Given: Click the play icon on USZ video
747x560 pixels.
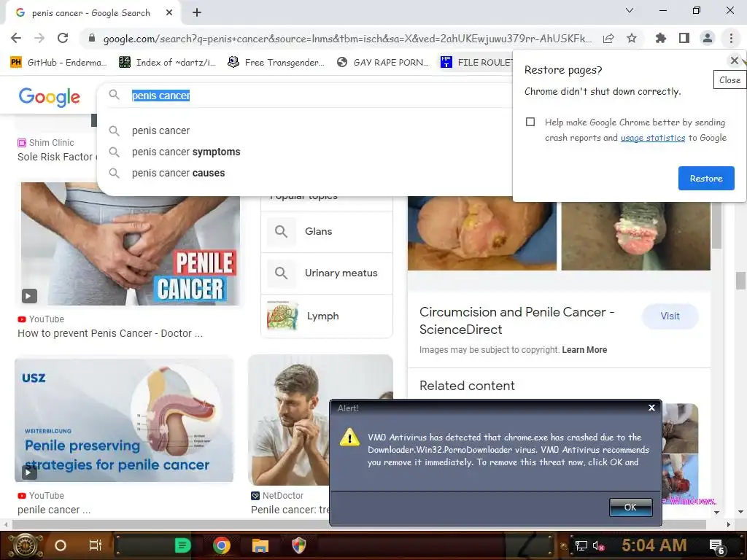Looking at the screenshot, I should (28, 472).
